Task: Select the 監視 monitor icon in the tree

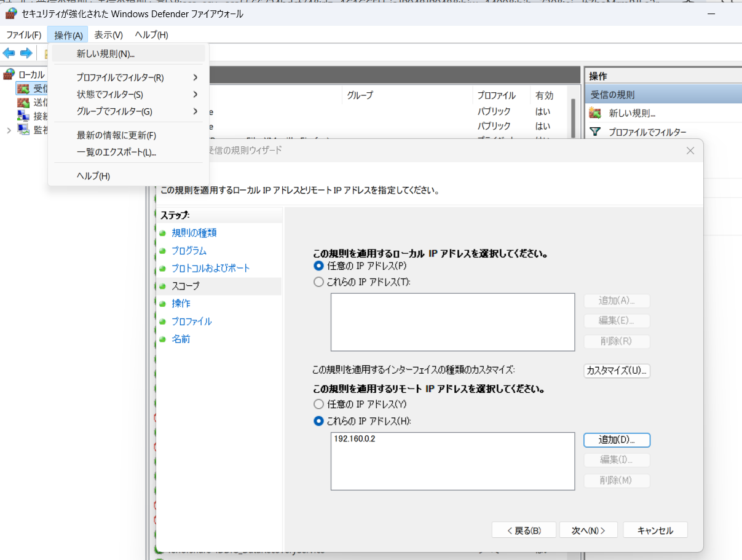Action: (23, 129)
